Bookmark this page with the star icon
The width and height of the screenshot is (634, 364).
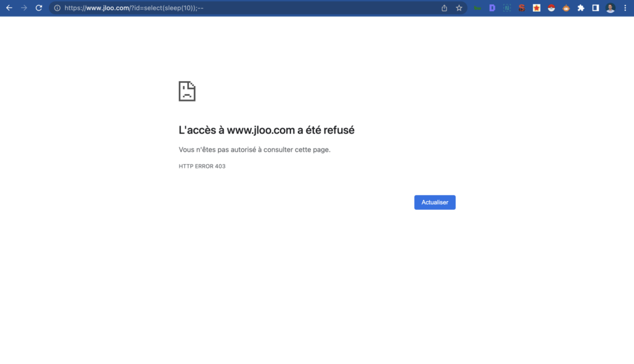[459, 7]
